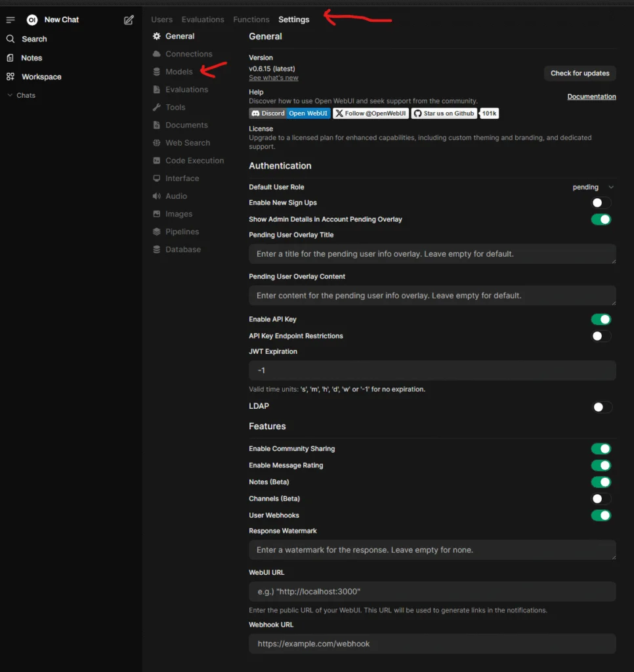634x672 pixels.
Task: Click the Web Search globe icon
Action: [157, 142]
